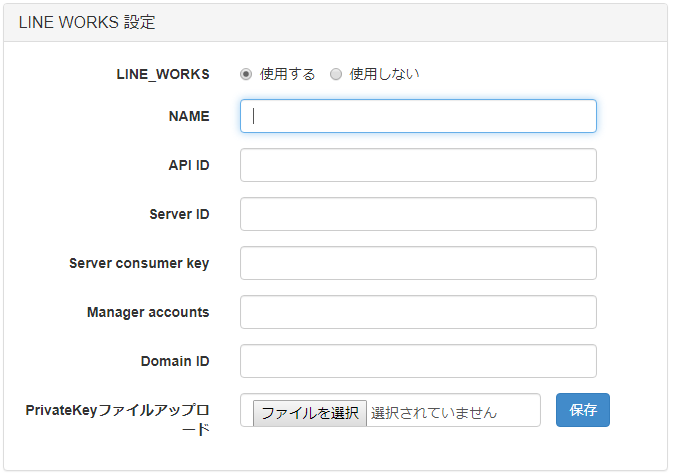This screenshot has width=674, height=475.
Task: Click the 使用しない label text
Action: pos(384,74)
